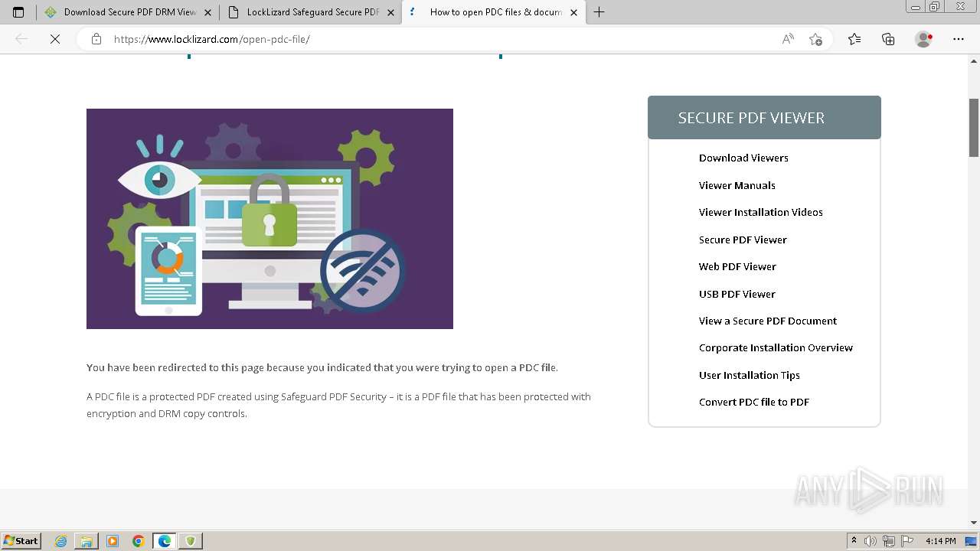Viewport: 980px width, 551px height.
Task: Open Collections panel
Action: click(x=888, y=39)
